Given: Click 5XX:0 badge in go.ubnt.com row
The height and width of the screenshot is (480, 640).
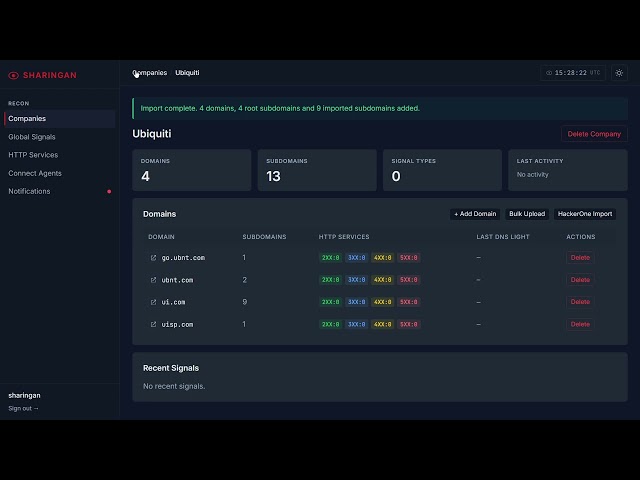Looking at the screenshot, I should click(409, 258).
